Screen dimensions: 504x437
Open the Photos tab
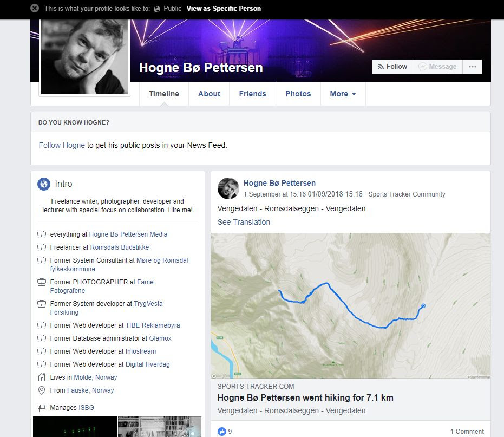[298, 94]
